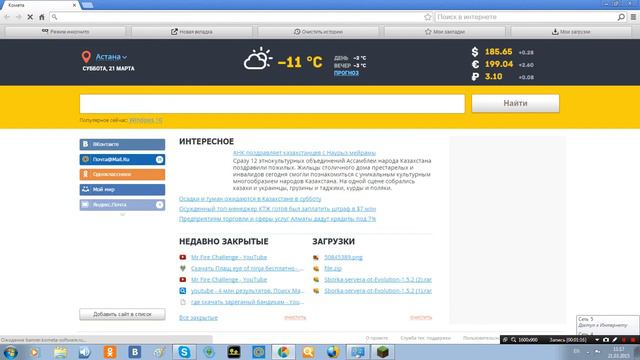This screenshot has height=360, width=640.
Task: Open the Одноклассники sidebar shortcut
Action: coord(122,174)
